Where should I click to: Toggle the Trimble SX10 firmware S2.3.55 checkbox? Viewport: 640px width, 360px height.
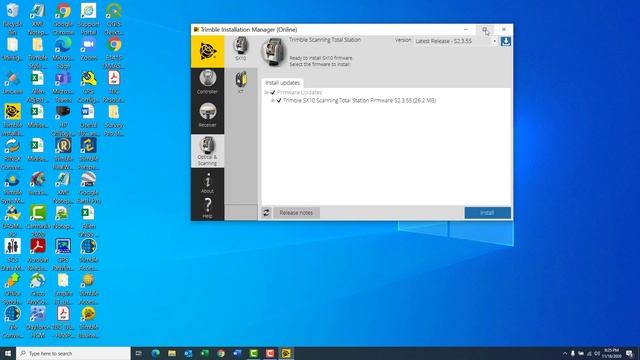279,100
